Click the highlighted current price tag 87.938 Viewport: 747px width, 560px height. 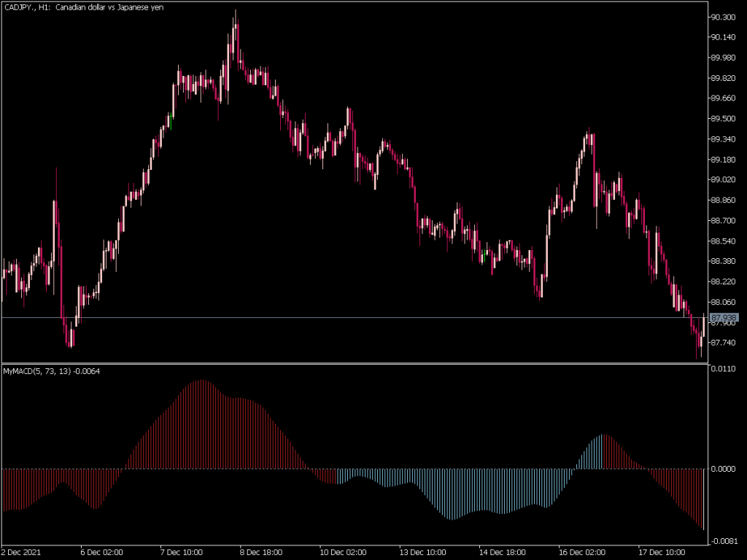(x=724, y=317)
